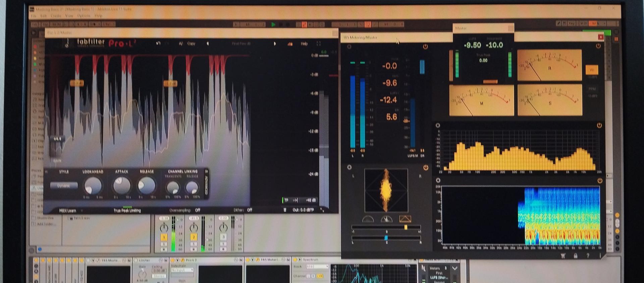Select the half-circle polar vectorscope mode
Screen dimensions: 644x283
368,219
